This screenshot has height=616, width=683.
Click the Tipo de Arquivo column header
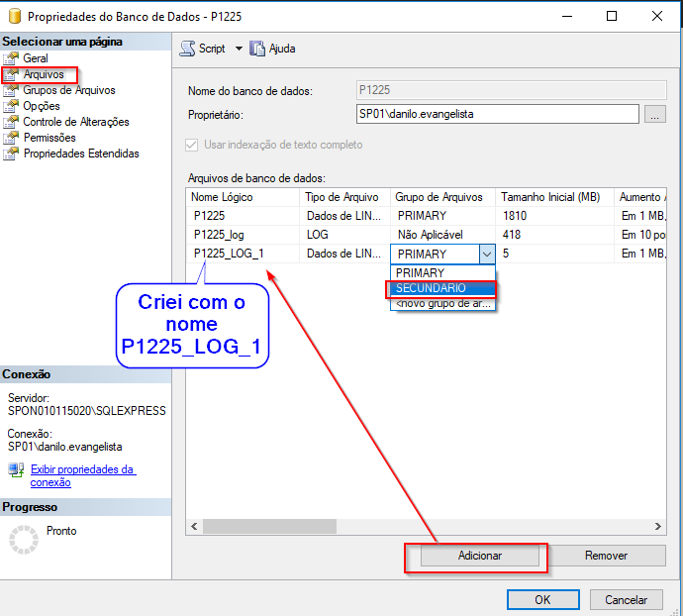tap(344, 197)
